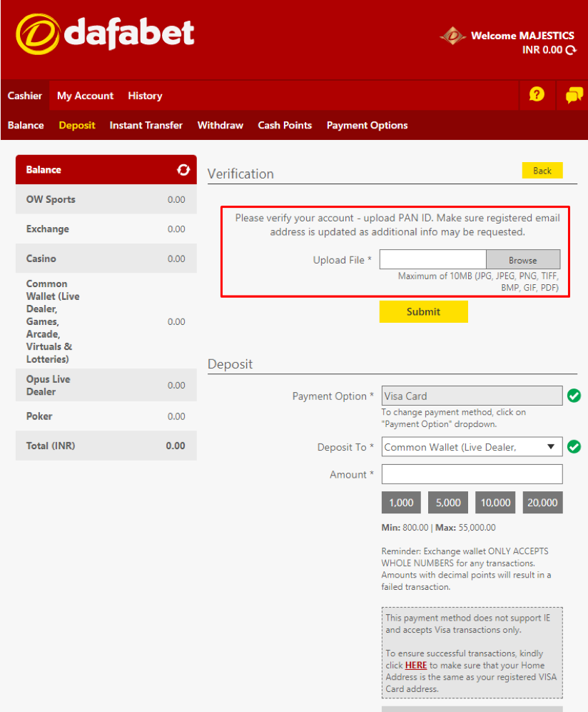Select the Common Wallet balance row
The height and width of the screenshot is (712, 588).
click(106, 321)
